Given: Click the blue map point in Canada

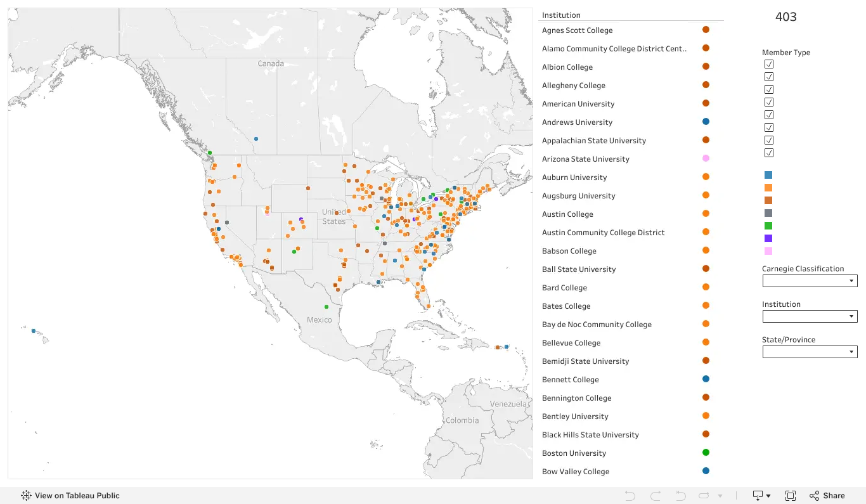Looking at the screenshot, I should 256,139.
